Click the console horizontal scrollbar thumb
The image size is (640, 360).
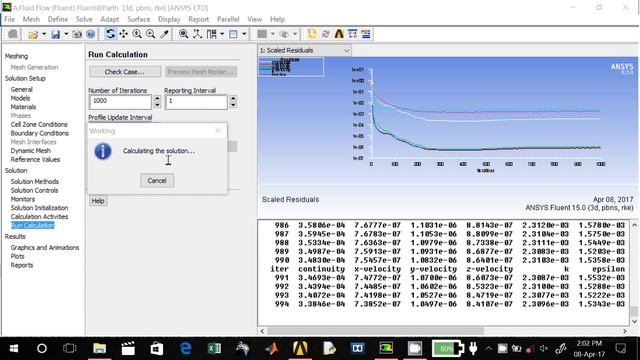coord(376,331)
